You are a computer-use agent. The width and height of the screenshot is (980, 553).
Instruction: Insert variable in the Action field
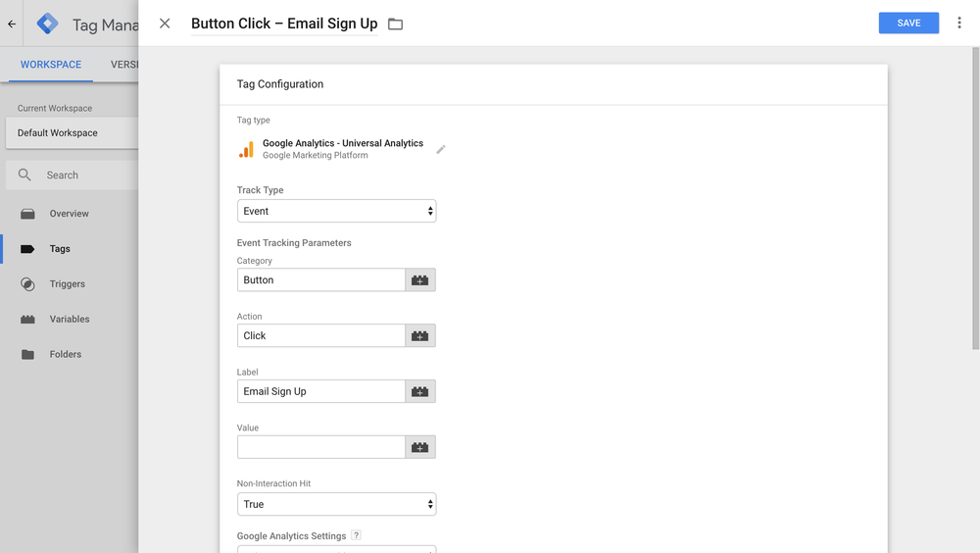(420, 335)
